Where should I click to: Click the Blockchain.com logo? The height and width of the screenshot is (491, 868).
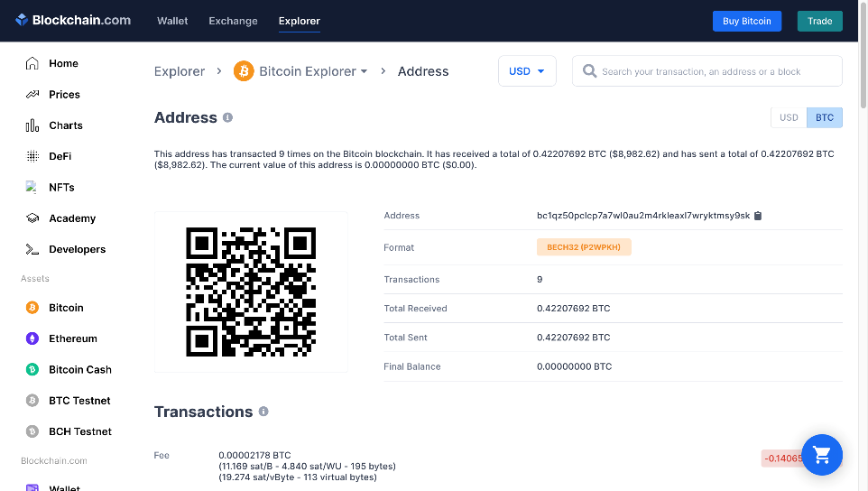[x=73, y=20]
